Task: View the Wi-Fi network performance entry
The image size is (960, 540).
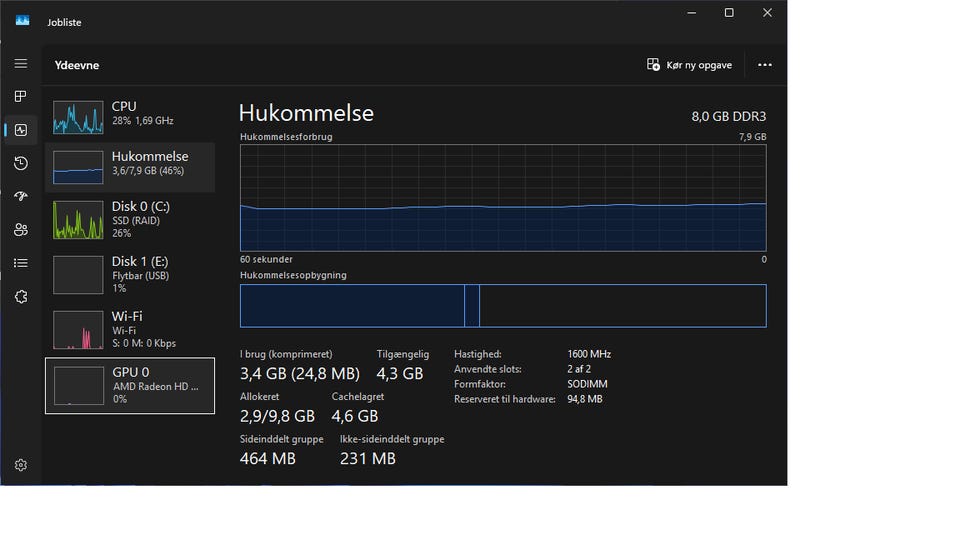Action: (130, 329)
